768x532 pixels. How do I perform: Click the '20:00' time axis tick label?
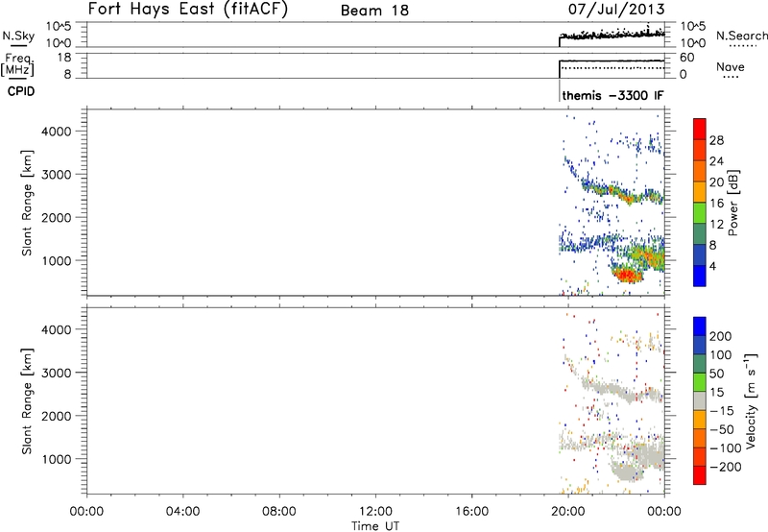pos(567,512)
